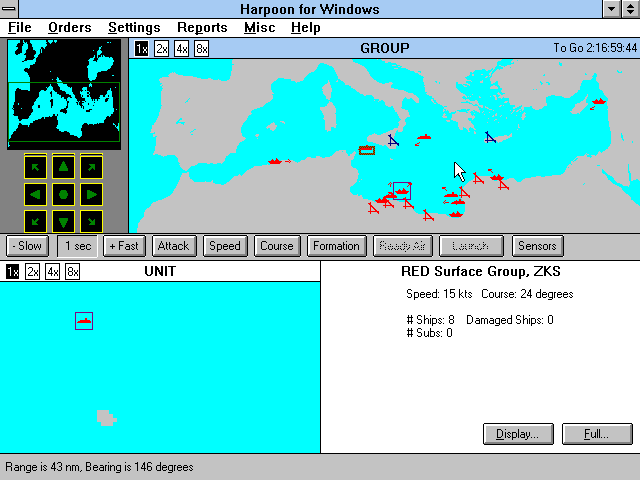Set UNIT map zoom to 1x
Screen dimensions: 640x480
click(13, 271)
